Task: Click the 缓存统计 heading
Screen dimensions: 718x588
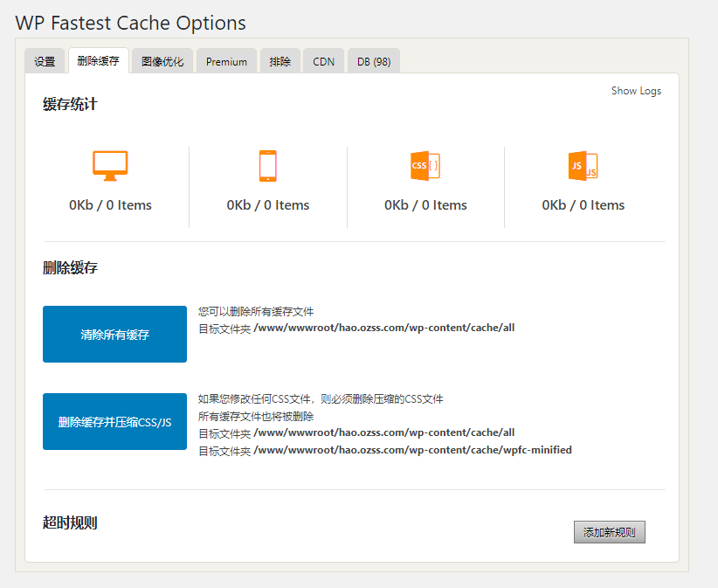Action: (x=70, y=104)
